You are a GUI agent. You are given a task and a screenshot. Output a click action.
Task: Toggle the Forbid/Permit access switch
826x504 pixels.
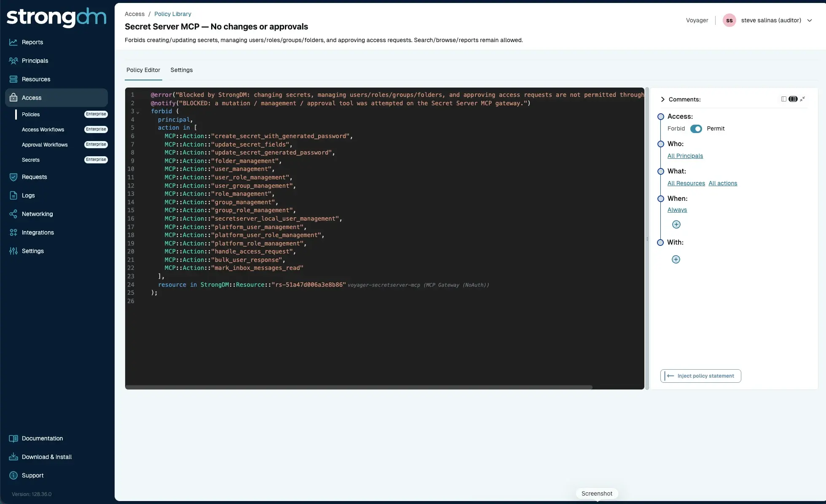696,129
